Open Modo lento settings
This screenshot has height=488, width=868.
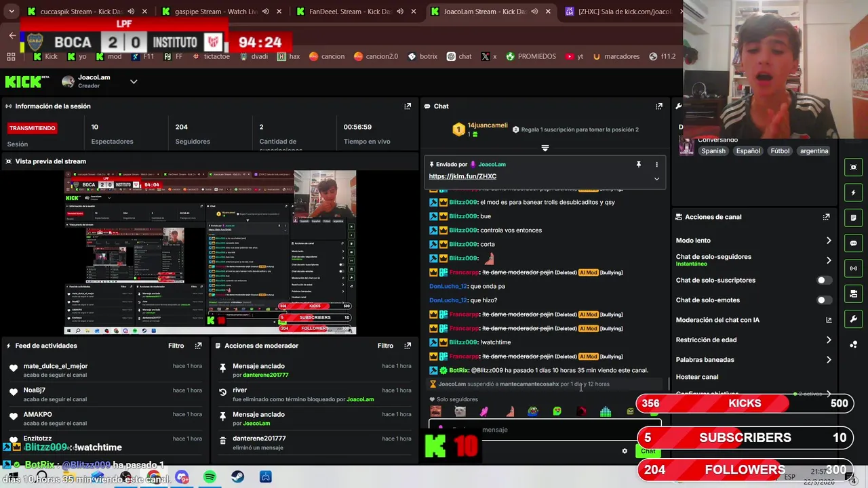(754, 241)
